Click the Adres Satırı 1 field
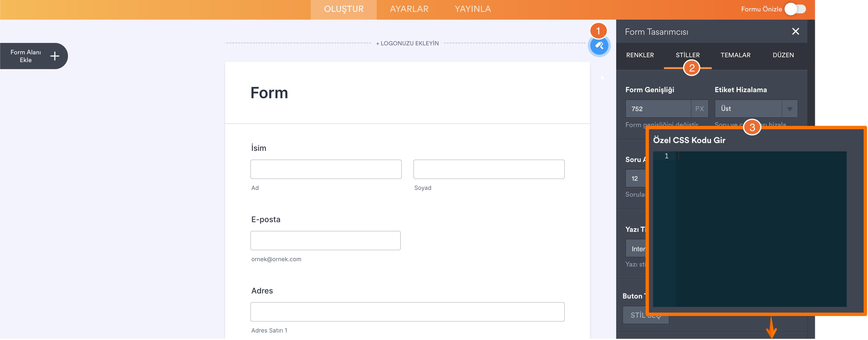This screenshot has height=340, width=868. 407,312
